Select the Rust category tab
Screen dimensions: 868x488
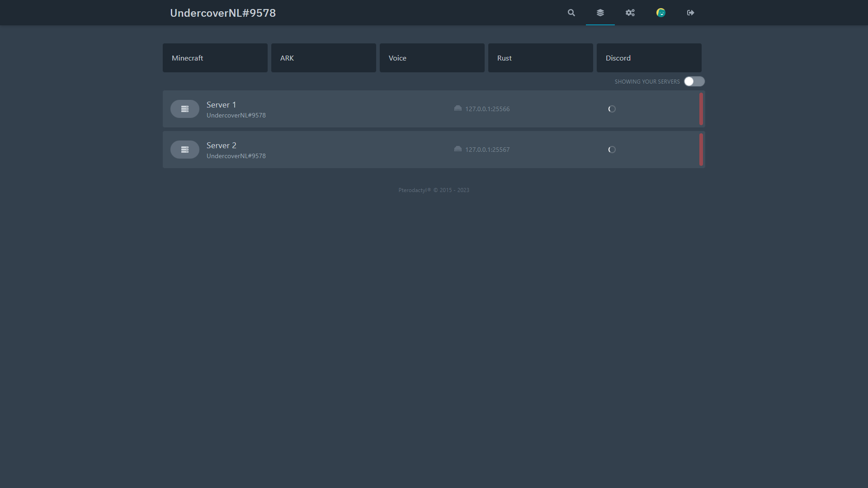coord(540,58)
